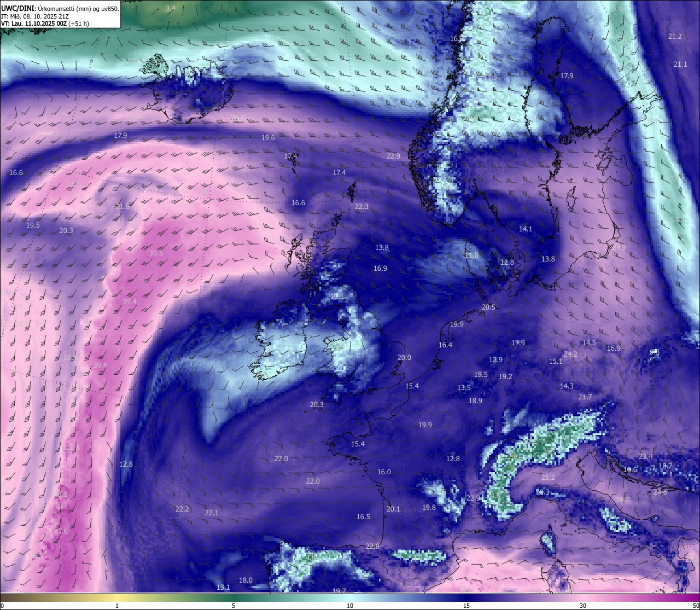Image resolution: width=700 pixels, height=610 pixels.
Task: Click the map value 20.1
Action: pyautogui.click(x=393, y=509)
